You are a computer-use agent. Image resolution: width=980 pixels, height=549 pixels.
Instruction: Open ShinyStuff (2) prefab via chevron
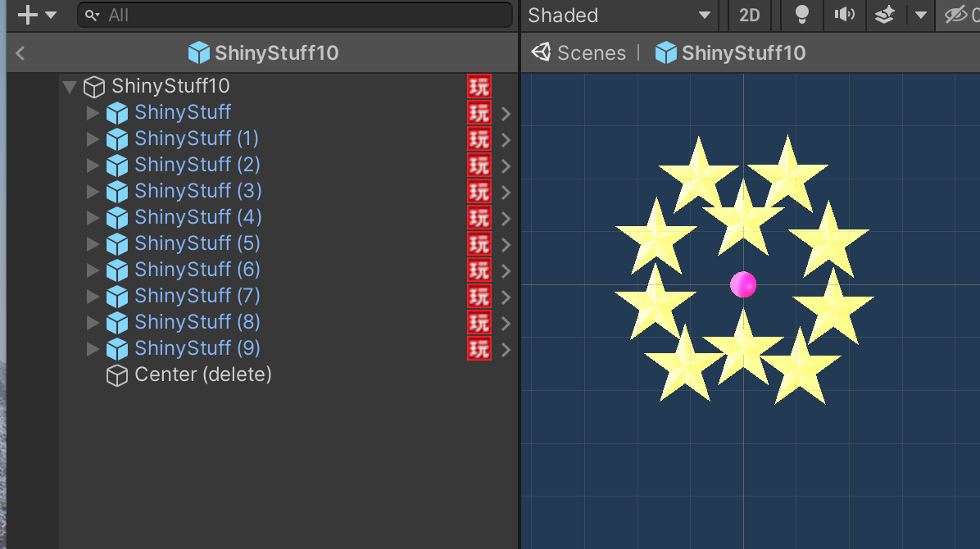(506, 166)
